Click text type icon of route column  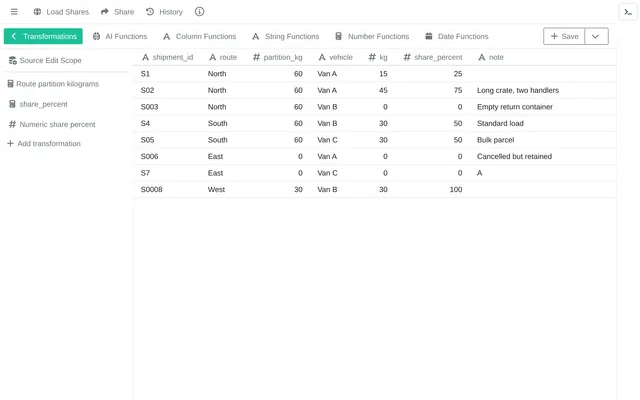click(x=213, y=58)
